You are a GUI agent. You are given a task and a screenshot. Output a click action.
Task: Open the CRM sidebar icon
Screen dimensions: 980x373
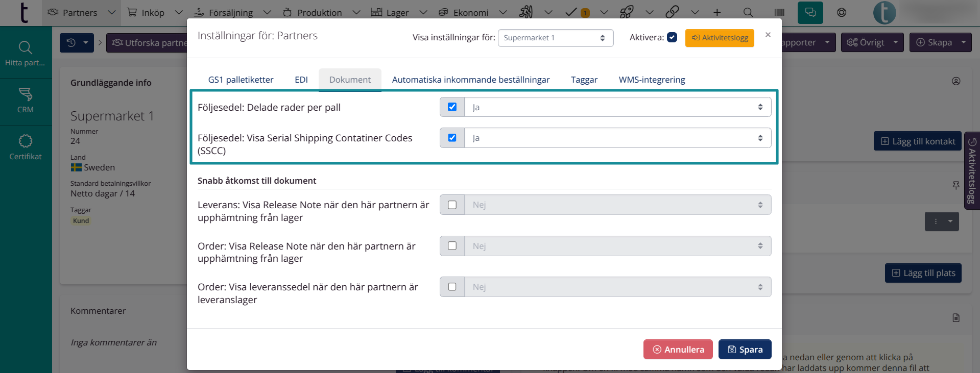[26, 100]
